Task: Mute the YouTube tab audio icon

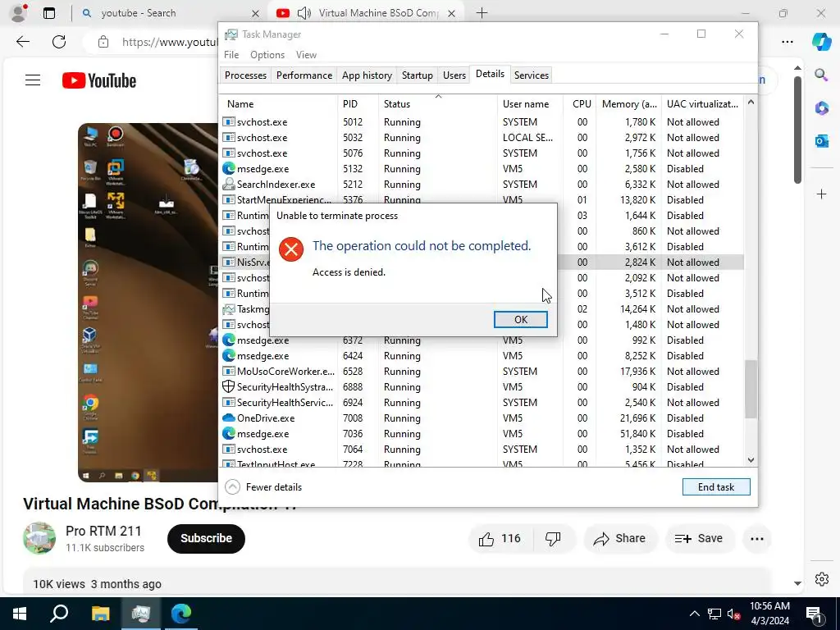Action: [x=304, y=13]
